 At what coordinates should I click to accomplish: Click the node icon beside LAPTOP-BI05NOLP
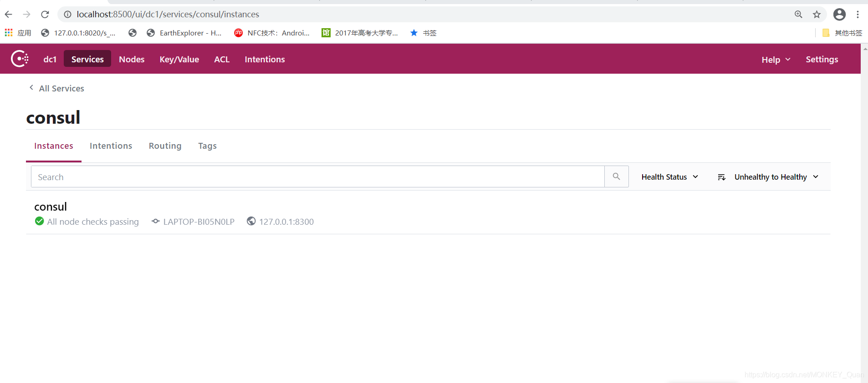point(156,221)
